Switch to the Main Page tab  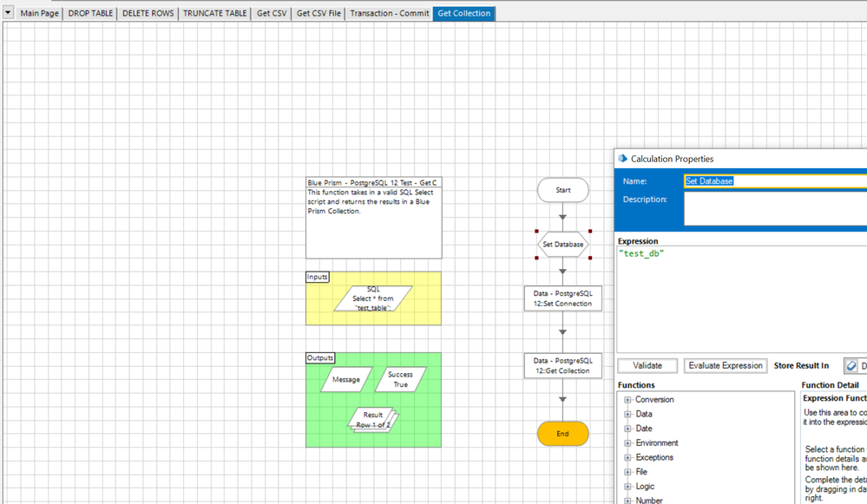click(39, 13)
